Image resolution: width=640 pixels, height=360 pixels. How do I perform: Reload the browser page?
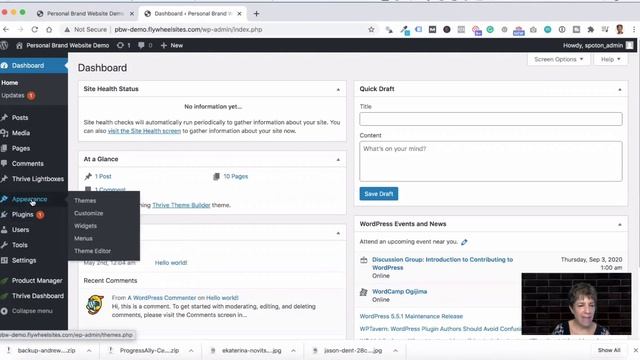pos(34,29)
